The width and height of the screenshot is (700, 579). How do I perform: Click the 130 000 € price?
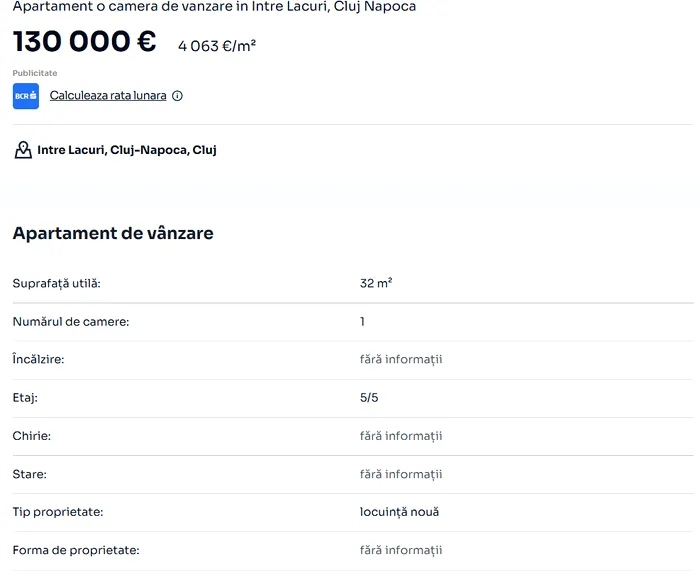85,42
